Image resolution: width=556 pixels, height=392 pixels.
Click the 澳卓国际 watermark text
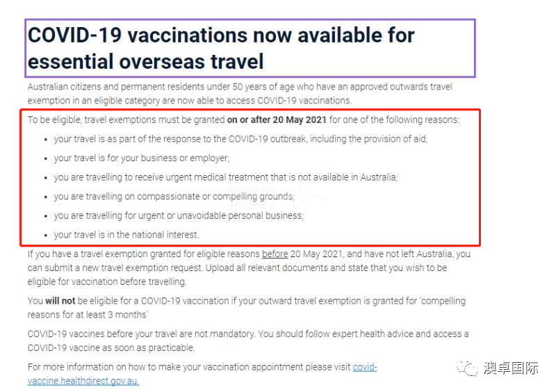pyautogui.click(x=511, y=368)
